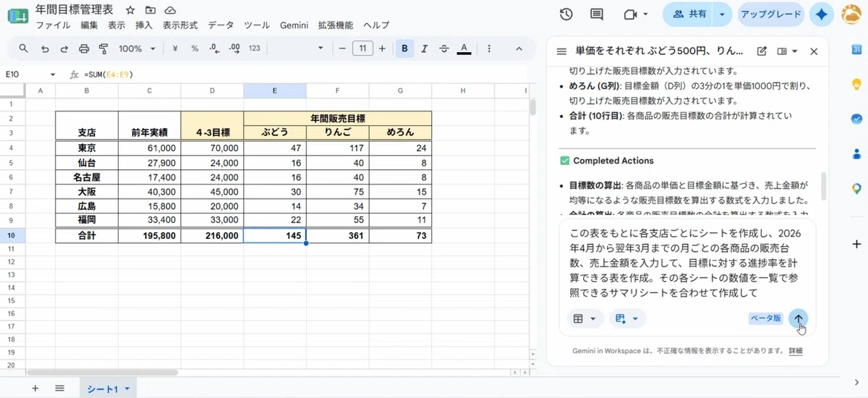868x398 pixels.
Task: Open the 表示形式 menu
Action: [180, 25]
